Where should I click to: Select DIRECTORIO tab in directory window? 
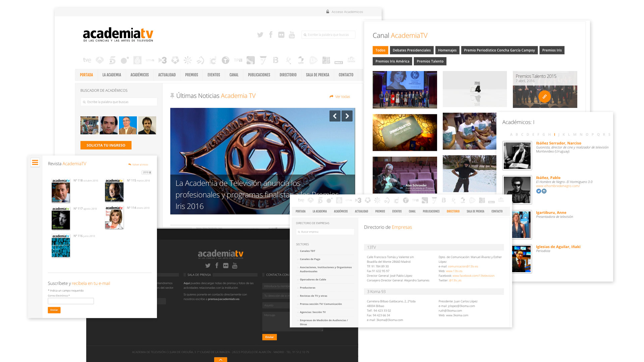453,211
